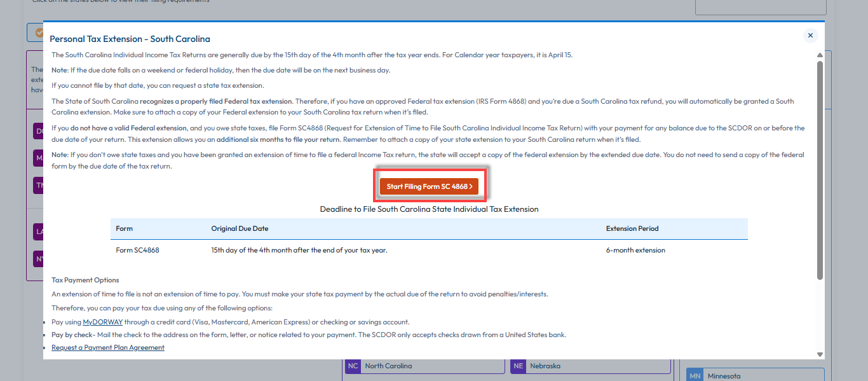
Task: Close the South Carolina extension dialog
Action: pos(810,36)
